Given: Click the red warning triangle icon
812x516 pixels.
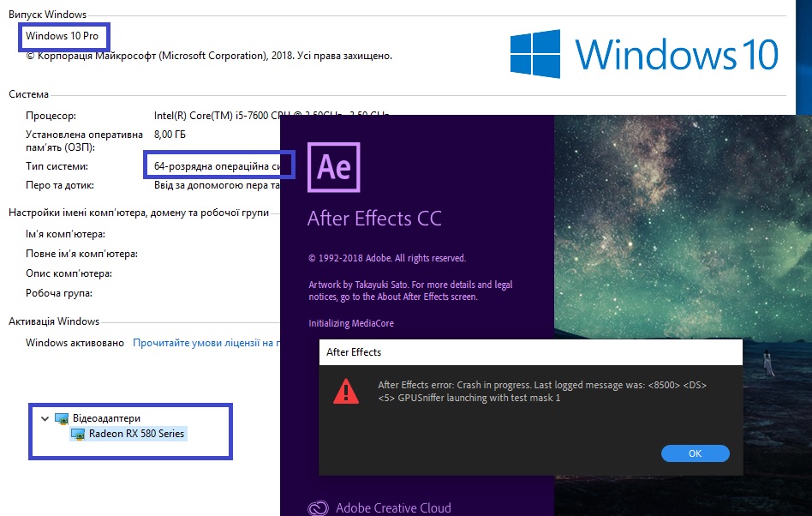Looking at the screenshot, I should point(346,391).
